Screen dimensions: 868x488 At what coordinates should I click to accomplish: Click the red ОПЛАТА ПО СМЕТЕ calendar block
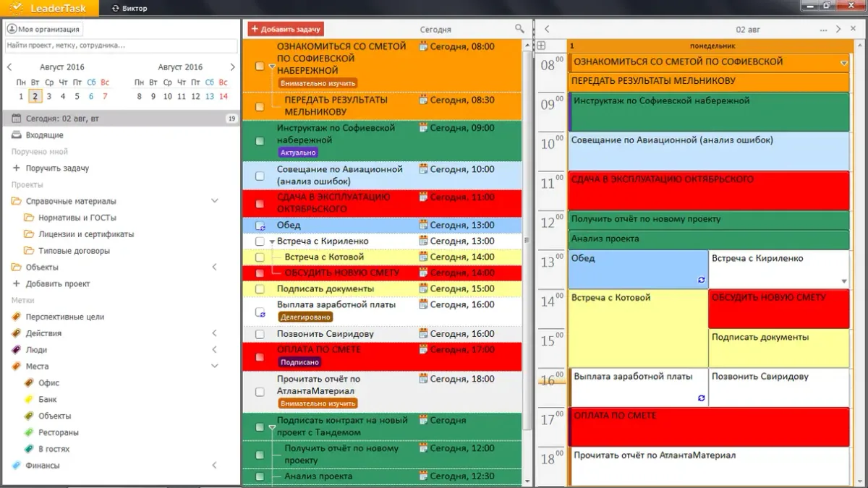tap(709, 427)
